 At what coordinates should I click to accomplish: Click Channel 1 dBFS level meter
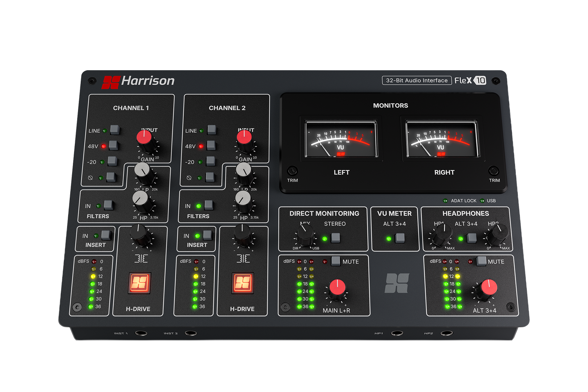pyautogui.click(x=92, y=284)
